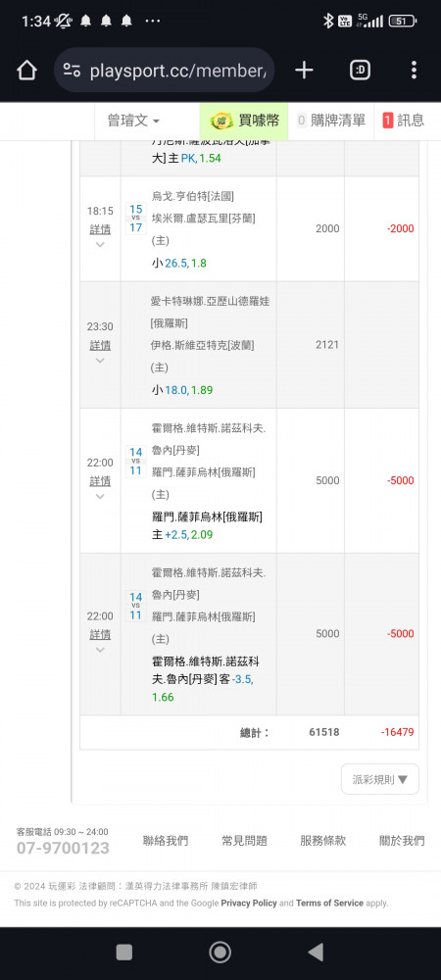Tap the Android home circle icon
This screenshot has width=441, height=980.
point(220,952)
